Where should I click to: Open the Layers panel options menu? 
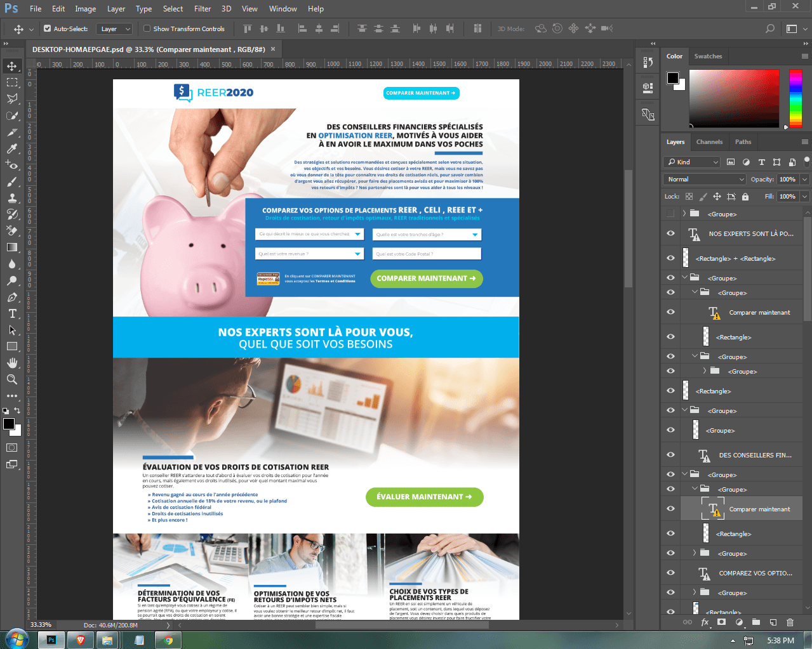click(805, 142)
